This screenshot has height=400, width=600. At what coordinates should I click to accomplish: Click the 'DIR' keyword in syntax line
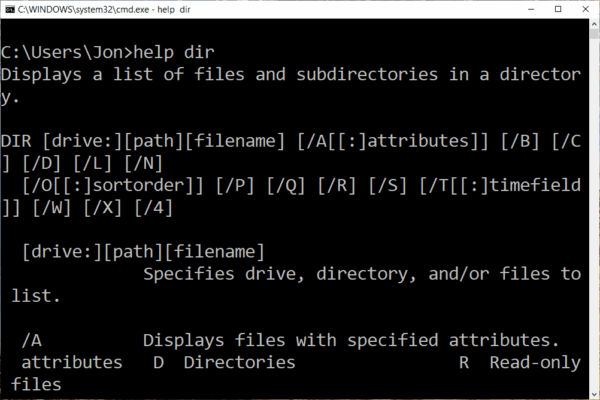16,141
